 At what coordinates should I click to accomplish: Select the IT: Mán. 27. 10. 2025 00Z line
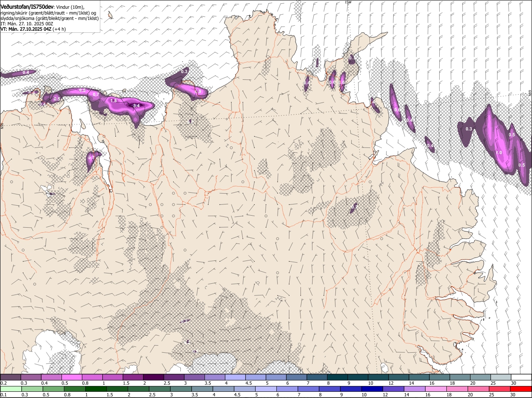click(27, 24)
